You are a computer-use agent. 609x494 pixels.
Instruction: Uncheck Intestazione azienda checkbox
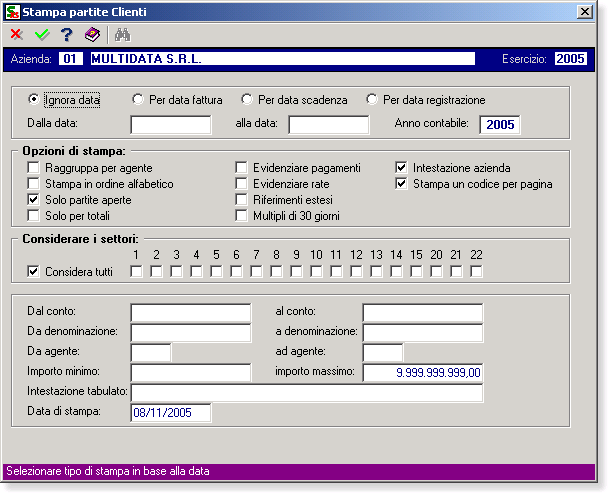tap(401, 168)
